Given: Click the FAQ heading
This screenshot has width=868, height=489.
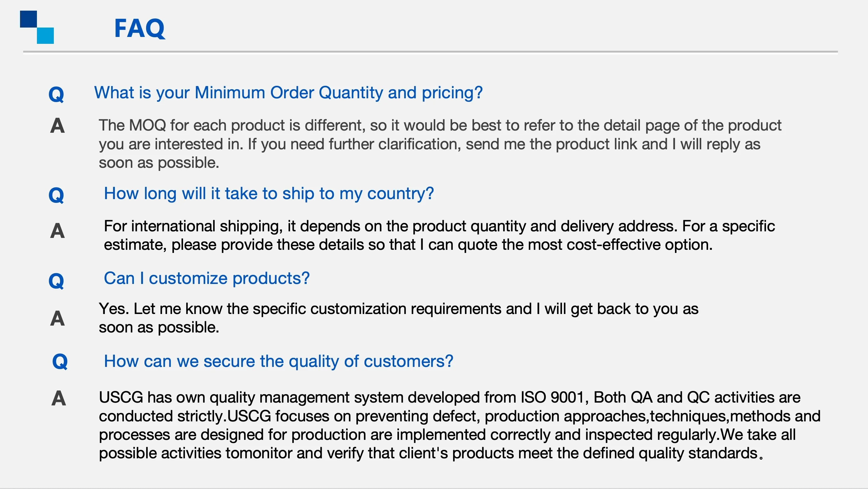Looking at the screenshot, I should coord(140,28).
